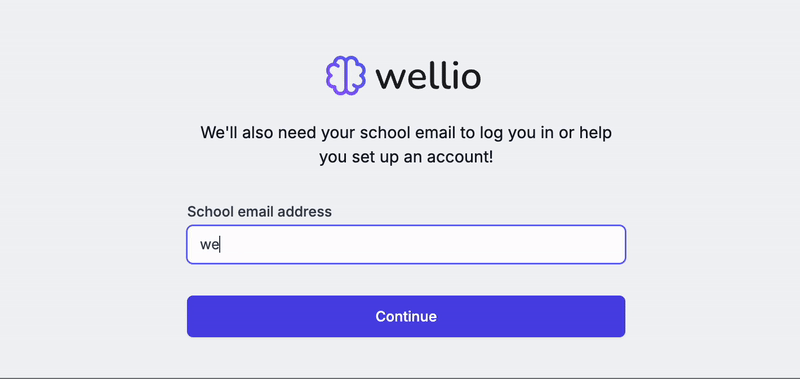The image size is (800, 379).
Task: Click the purple brain logo icon
Action: pyautogui.click(x=346, y=75)
